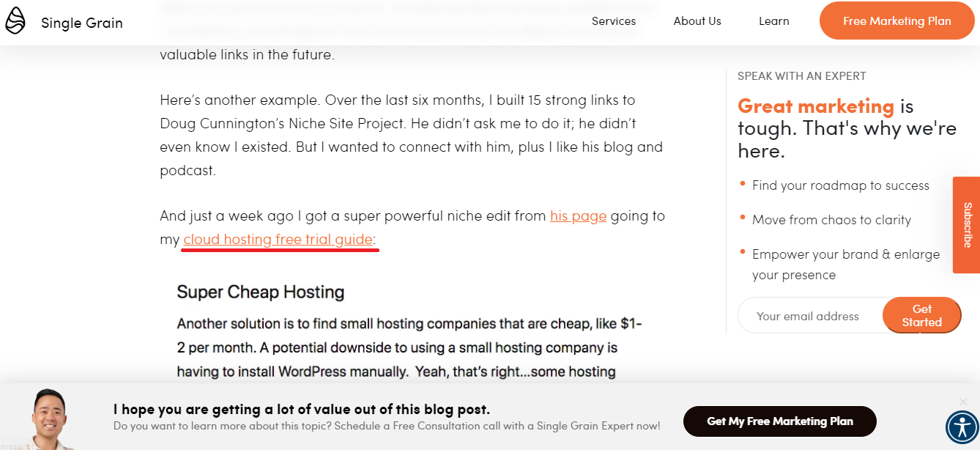Open the About Us menu

tap(697, 21)
